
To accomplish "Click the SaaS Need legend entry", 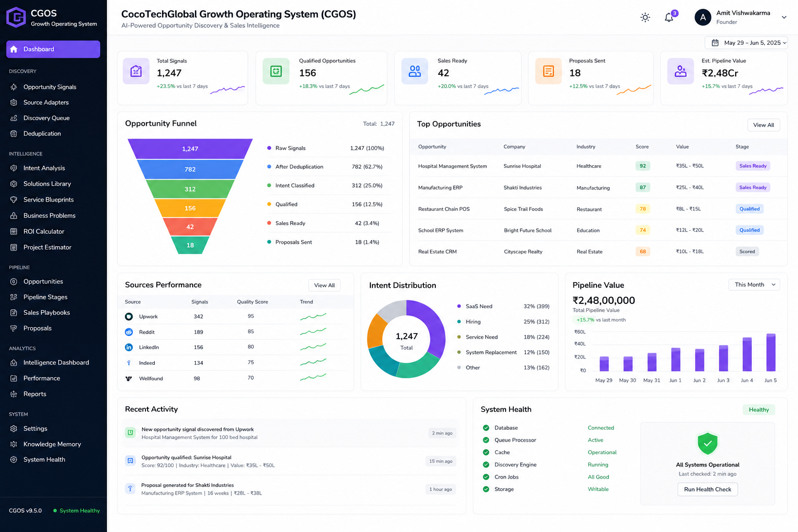I will point(503,307).
